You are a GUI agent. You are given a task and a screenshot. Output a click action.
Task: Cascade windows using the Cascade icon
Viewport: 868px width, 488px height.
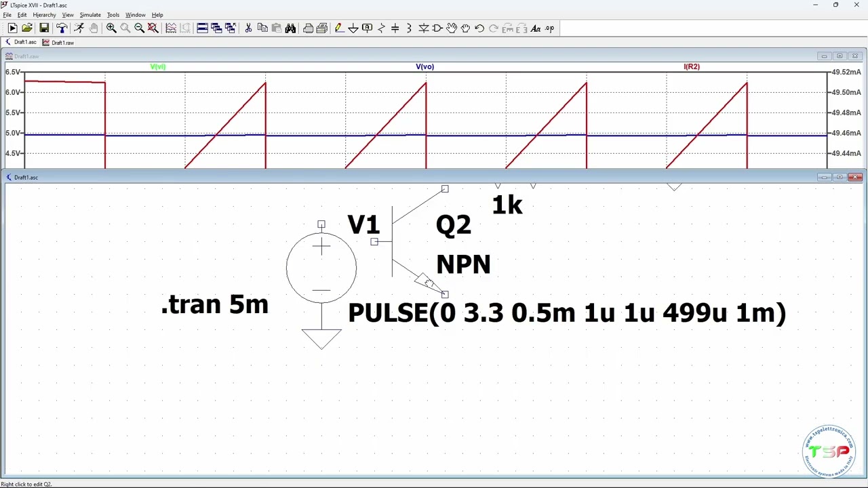(216, 28)
